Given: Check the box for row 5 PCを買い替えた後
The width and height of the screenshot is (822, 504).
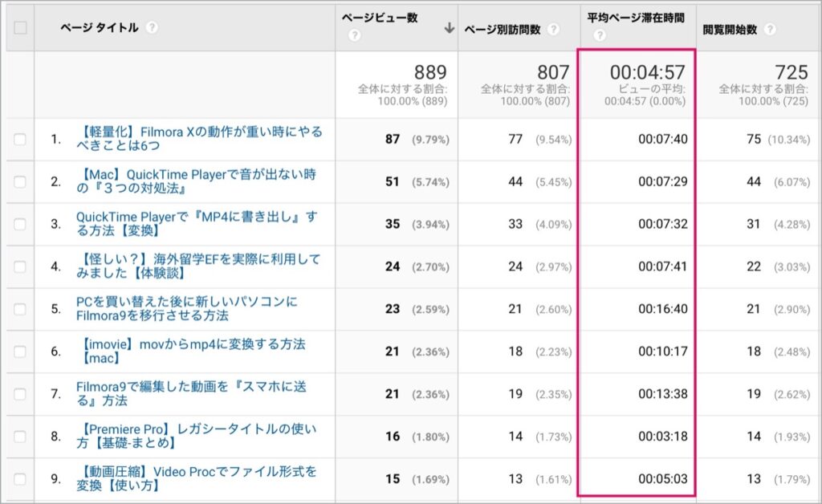Looking at the screenshot, I should coord(20,309).
